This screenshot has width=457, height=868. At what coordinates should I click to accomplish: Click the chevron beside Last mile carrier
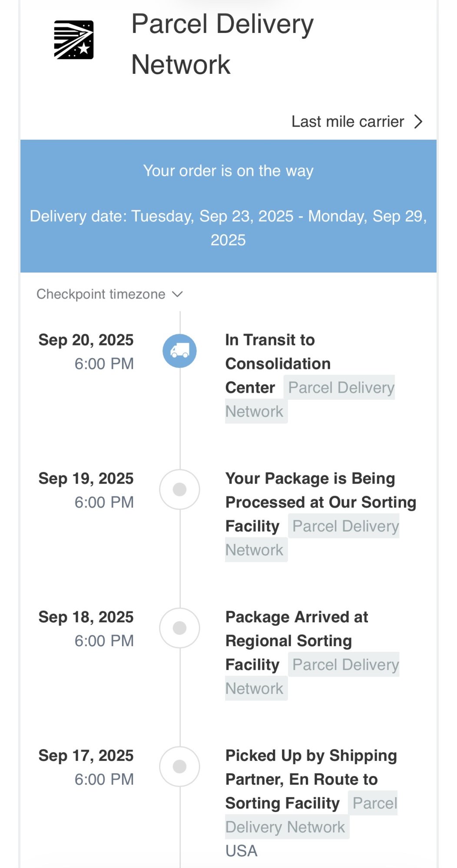418,122
